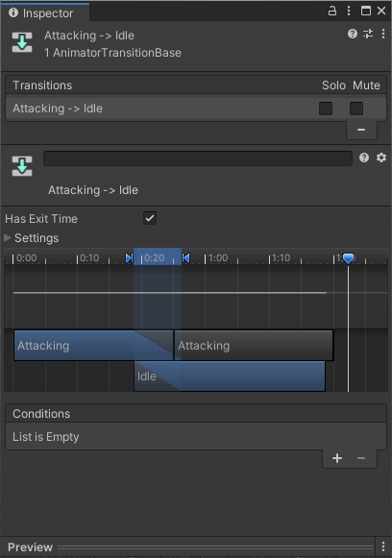
Task: Open help icon next to name field
Action: click(x=364, y=158)
